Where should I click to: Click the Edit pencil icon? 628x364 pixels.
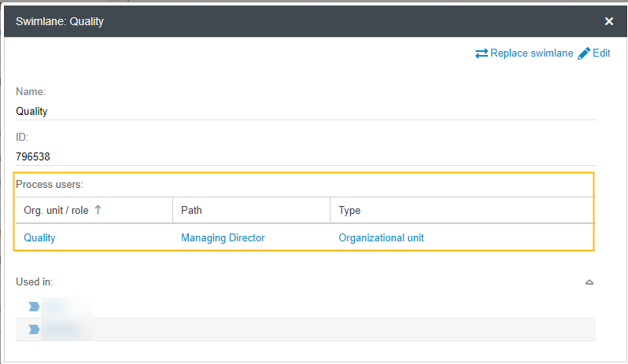click(584, 53)
